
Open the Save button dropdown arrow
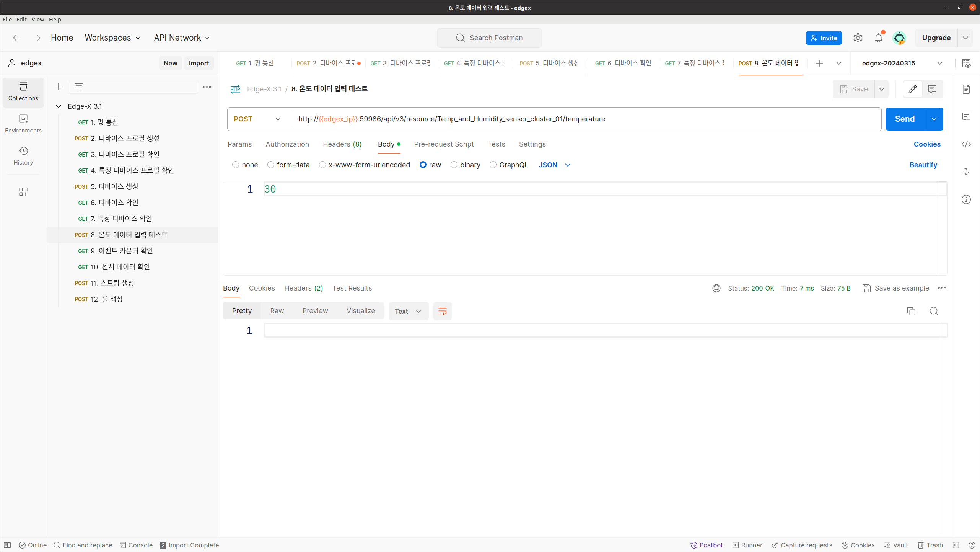[882, 89]
